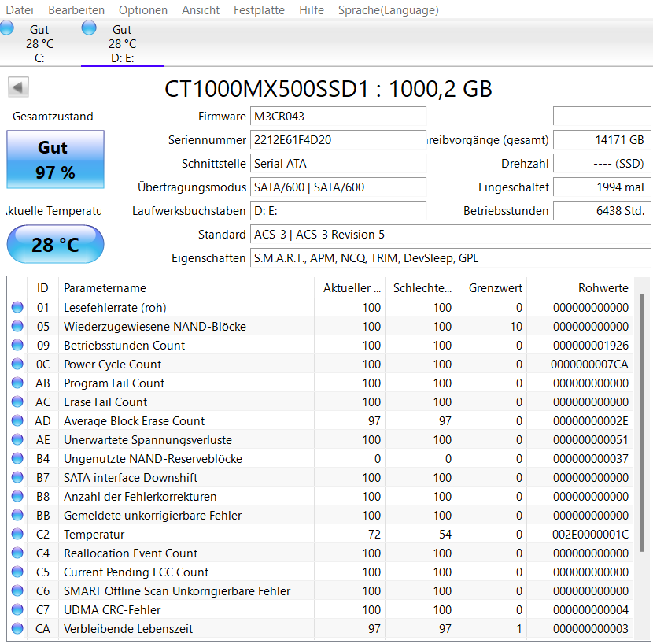Click the status dot for Power Cycle Count
Image resolution: width=653 pixels, height=644 pixels.
[x=17, y=364]
